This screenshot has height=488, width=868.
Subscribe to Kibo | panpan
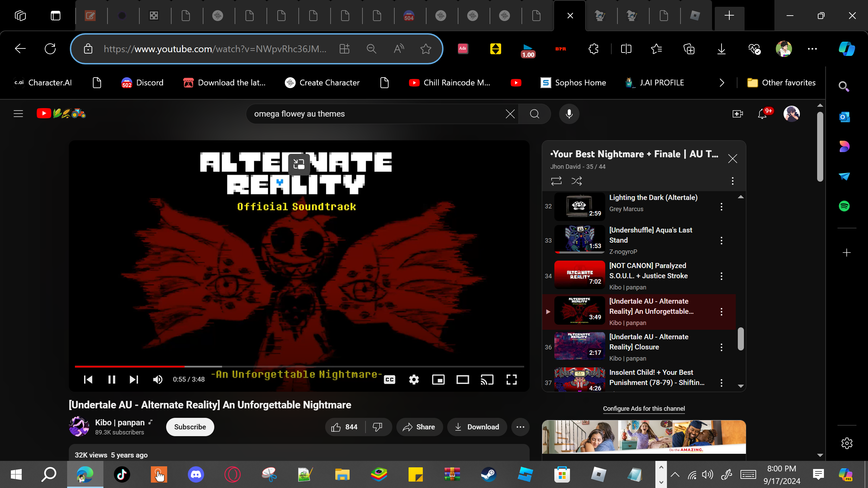tap(190, 427)
